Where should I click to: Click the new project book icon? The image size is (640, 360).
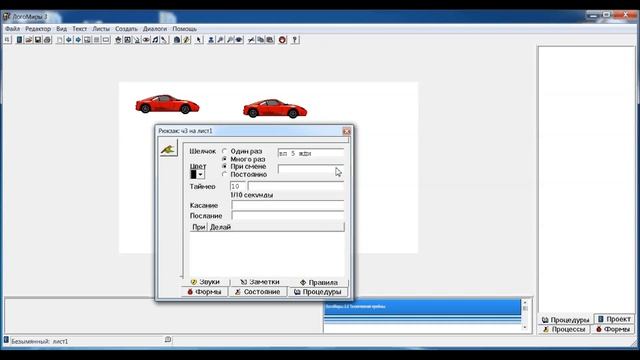[19, 40]
